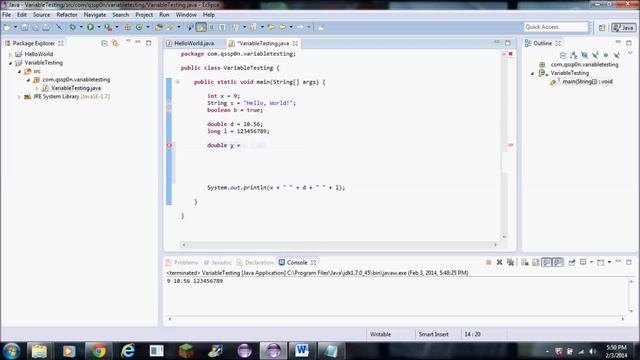This screenshot has width=640, height=360.
Task: Click the Print toolbar icon
Action: coord(46,27)
